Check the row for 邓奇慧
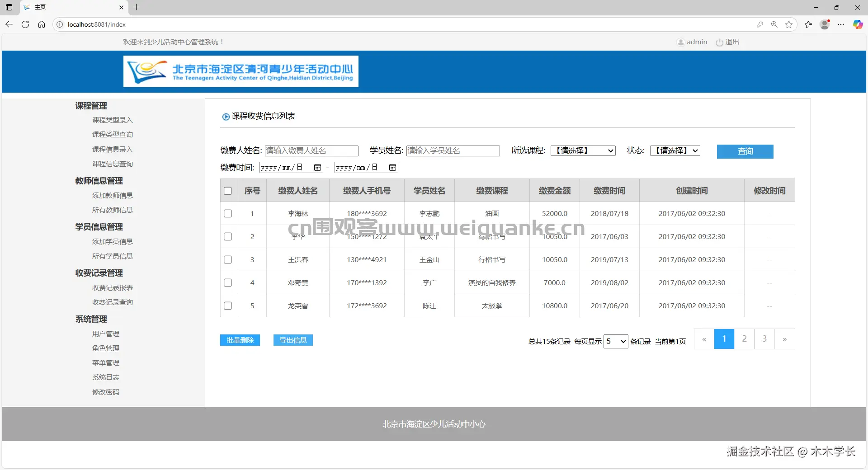The image size is (868, 470). (228, 282)
